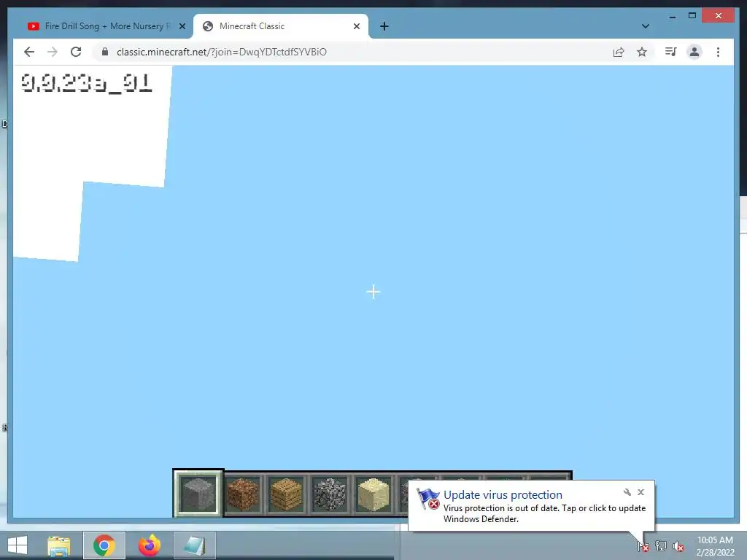Open notification settings wrench icon

(627, 492)
